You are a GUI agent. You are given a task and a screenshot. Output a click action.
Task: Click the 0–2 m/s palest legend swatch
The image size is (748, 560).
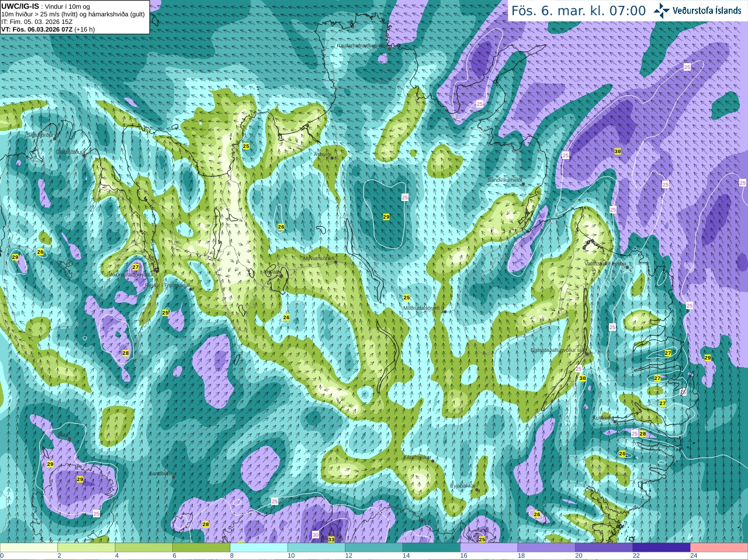tap(29, 548)
